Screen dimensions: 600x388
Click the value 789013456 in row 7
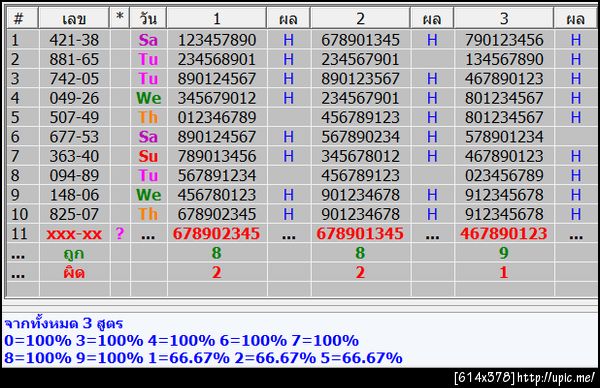pos(217,156)
